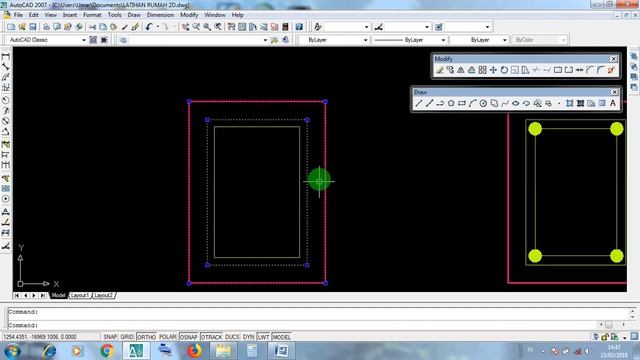Pick the Ellipse tool in Draw toolbar
Viewport: 640px width, 360px height.
click(516, 104)
